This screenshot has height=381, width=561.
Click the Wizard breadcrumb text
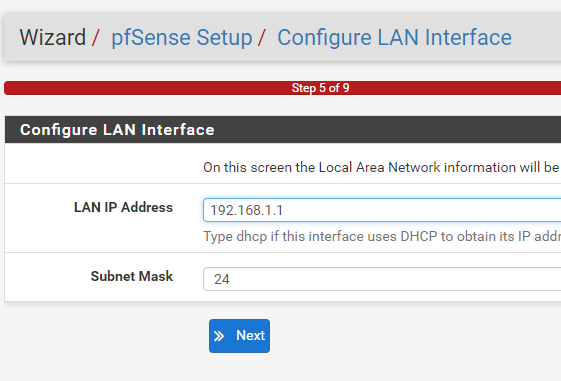click(53, 37)
